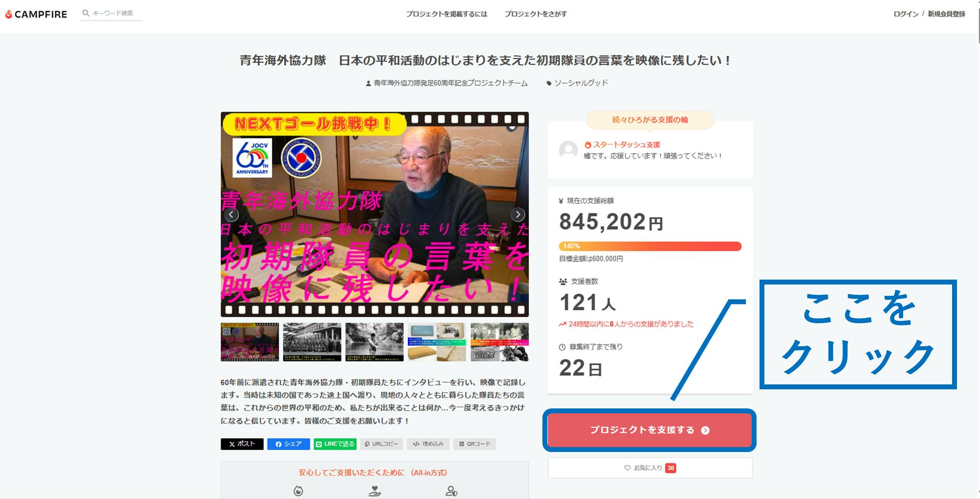The image size is (980, 499).
Task: Click the 新規会員登録 link
Action: point(946,14)
